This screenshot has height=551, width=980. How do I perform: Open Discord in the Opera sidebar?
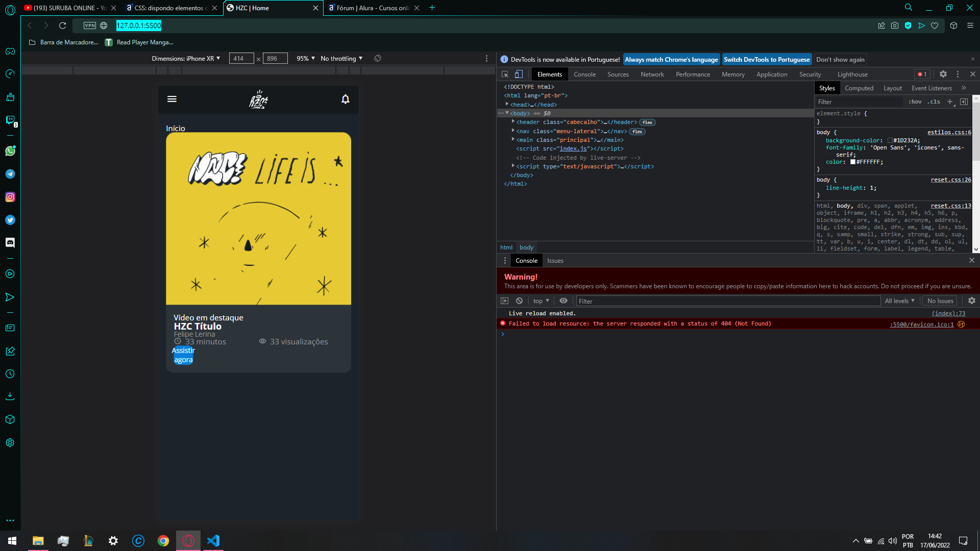pos(10,243)
